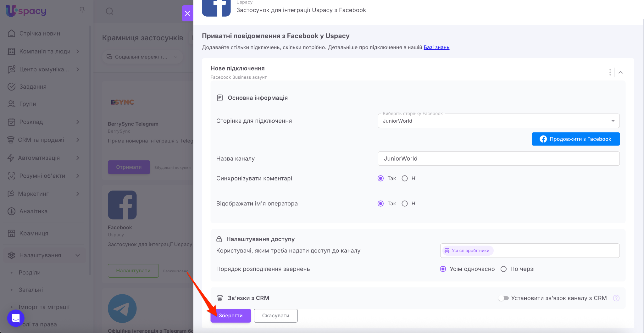Open Аналітика from the sidebar
Viewport: 644px width, 333px height.
pos(33,211)
